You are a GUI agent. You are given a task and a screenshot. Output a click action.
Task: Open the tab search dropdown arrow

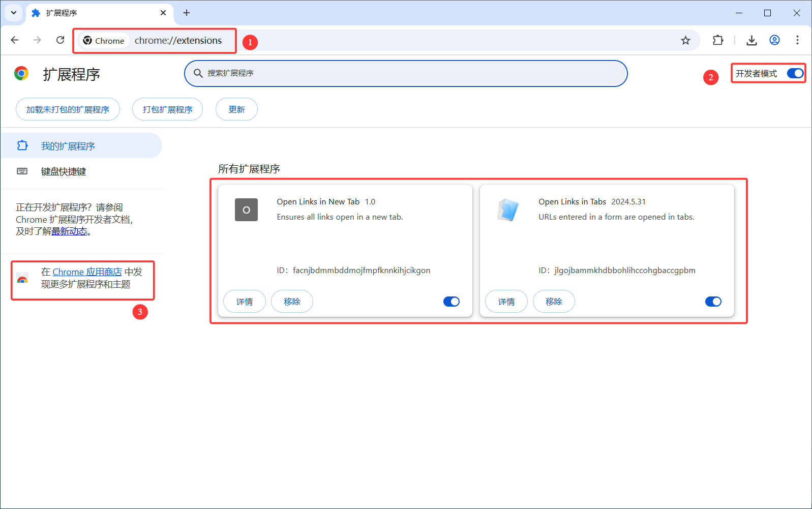point(14,13)
